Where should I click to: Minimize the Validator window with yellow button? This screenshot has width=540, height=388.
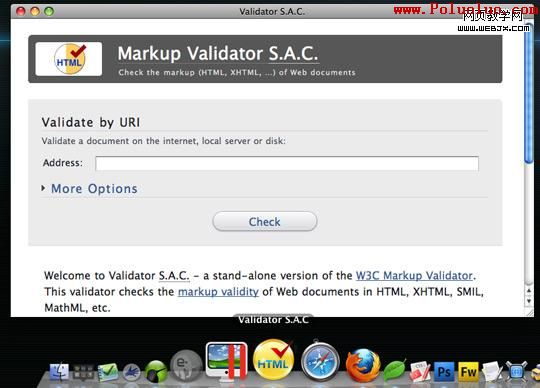tap(35, 11)
